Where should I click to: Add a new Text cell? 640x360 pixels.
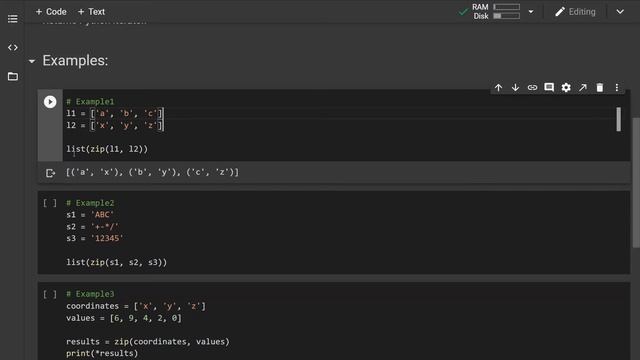pos(91,12)
